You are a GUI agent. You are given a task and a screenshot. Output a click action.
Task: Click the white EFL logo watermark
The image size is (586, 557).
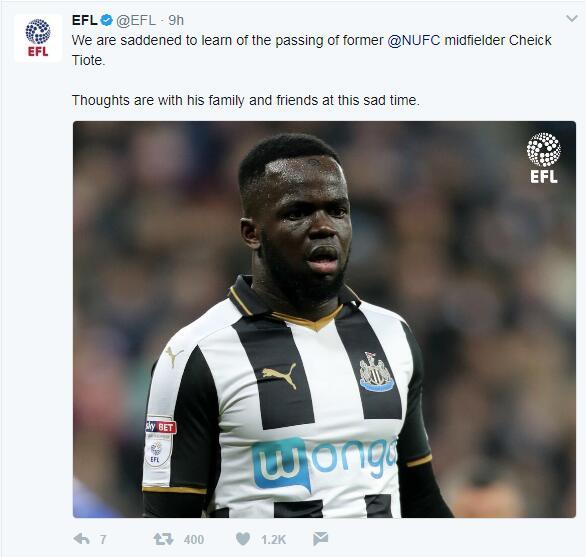[x=543, y=158]
